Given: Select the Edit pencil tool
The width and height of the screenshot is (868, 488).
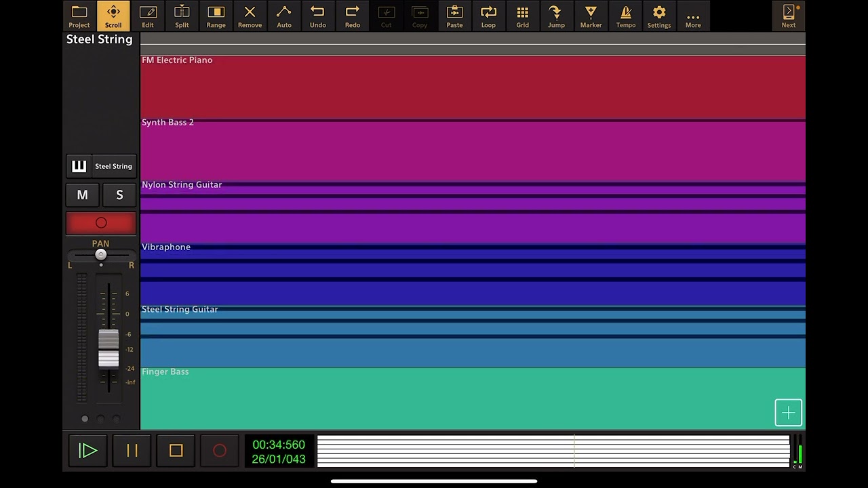Looking at the screenshot, I should pos(148,16).
